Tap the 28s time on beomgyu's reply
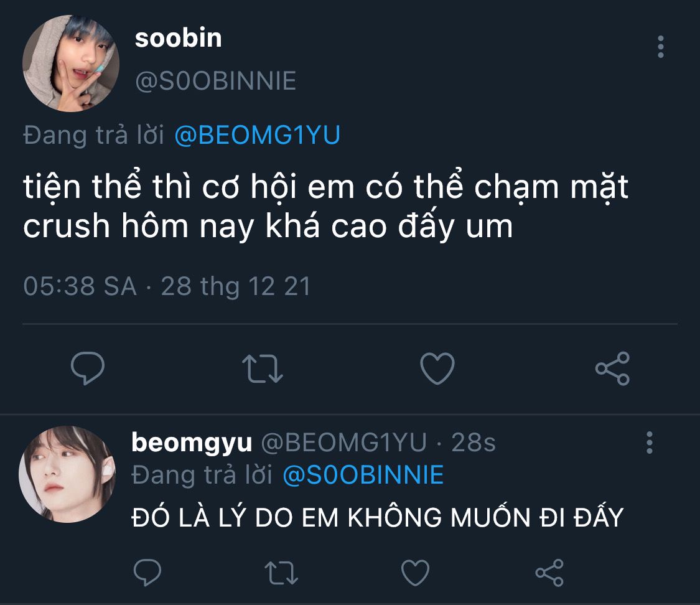The image size is (700, 605). 474,443
